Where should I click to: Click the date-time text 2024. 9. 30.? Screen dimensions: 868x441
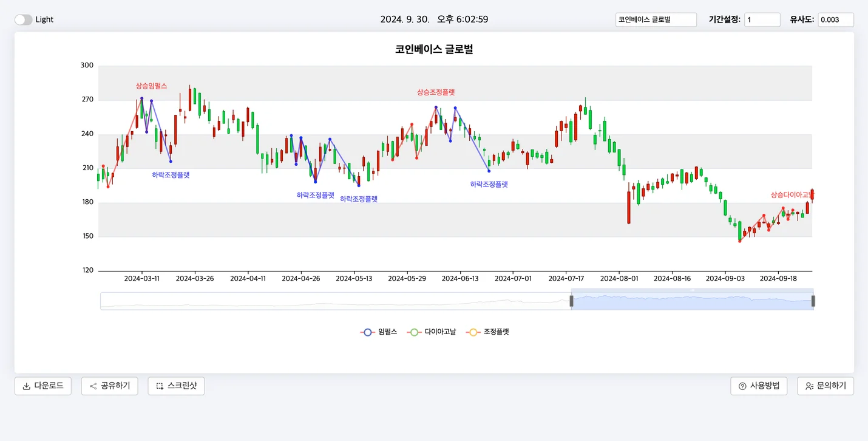coord(405,19)
